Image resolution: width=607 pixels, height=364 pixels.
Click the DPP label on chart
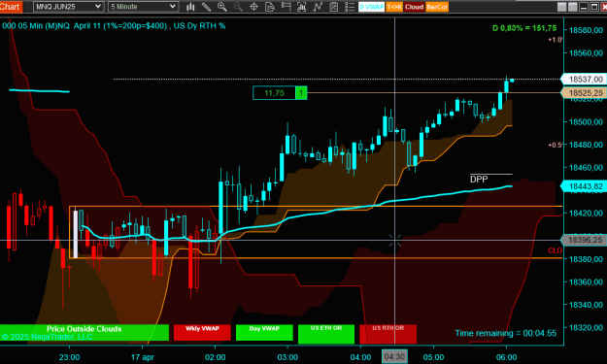tap(479, 180)
